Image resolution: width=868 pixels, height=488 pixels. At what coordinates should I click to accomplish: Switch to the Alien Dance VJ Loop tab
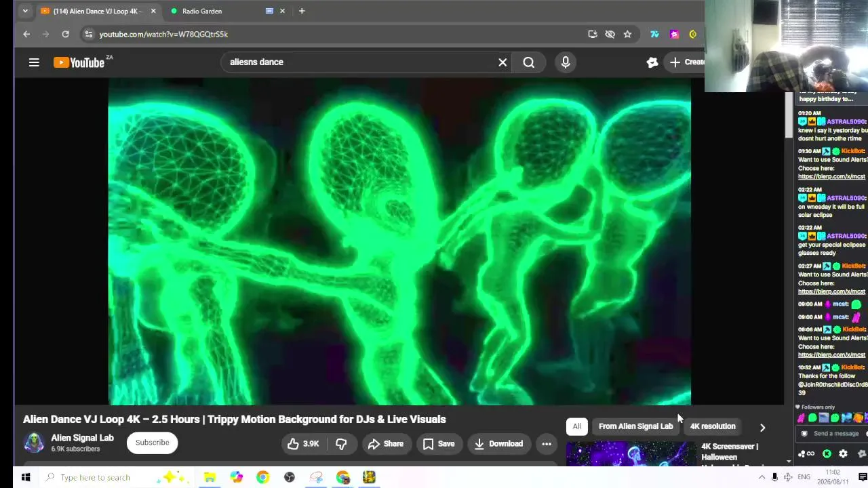(97, 11)
